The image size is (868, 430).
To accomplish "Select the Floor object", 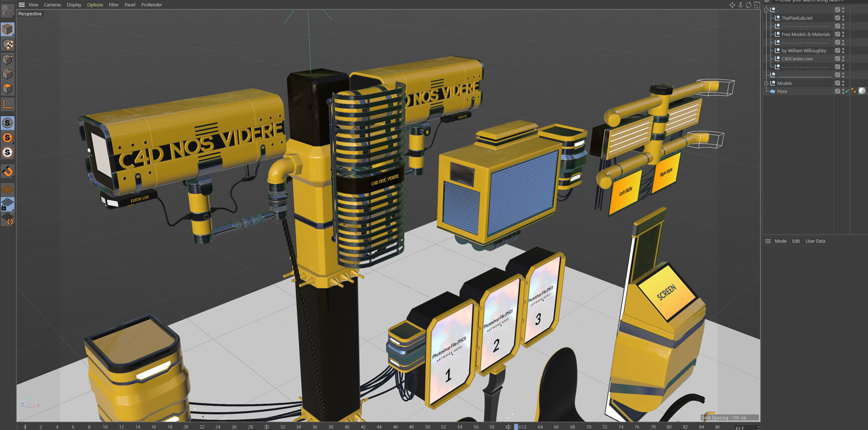I will coord(782,91).
